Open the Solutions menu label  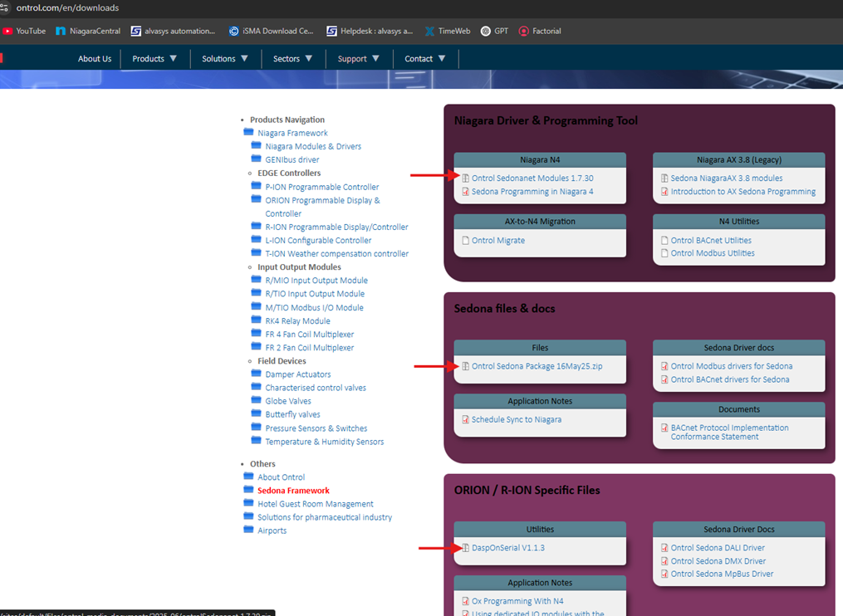coord(218,59)
